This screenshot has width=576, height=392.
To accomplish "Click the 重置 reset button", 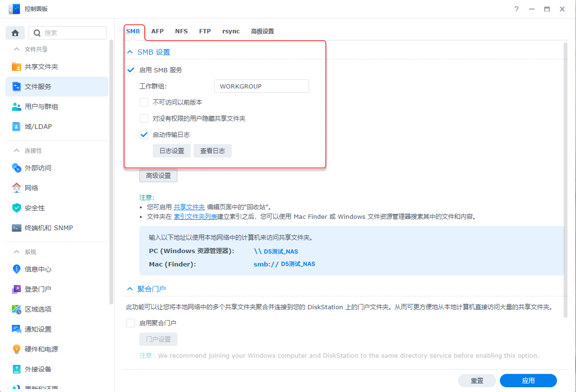I will click(477, 380).
